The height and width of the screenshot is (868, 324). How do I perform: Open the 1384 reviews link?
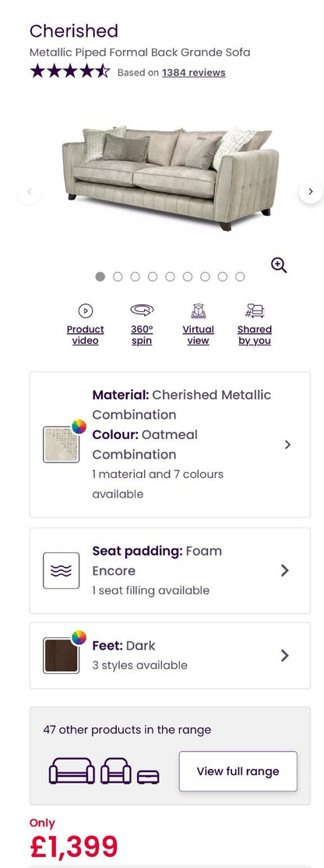coord(193,73)
